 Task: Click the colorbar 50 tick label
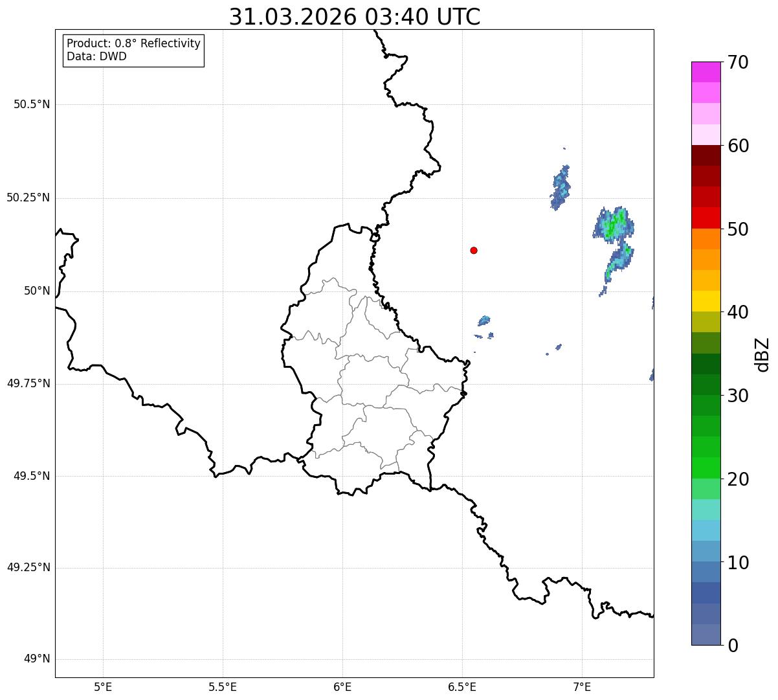click(738, 229)
